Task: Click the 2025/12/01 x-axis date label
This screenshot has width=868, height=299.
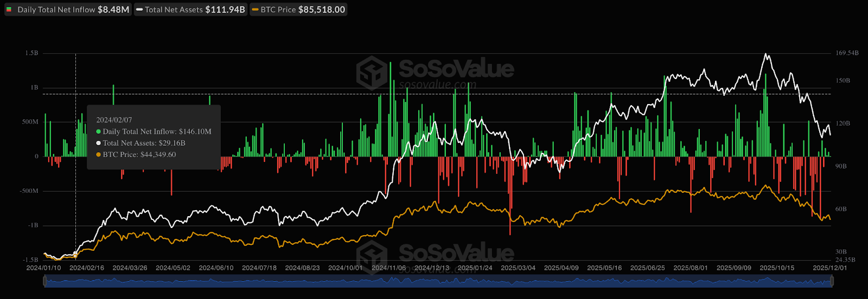Action: (829, 268)
